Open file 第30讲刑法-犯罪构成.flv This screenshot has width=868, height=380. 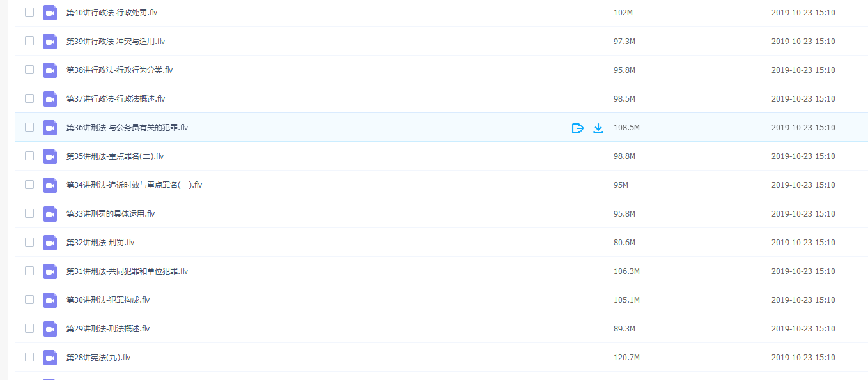click(x=108, y=300)
